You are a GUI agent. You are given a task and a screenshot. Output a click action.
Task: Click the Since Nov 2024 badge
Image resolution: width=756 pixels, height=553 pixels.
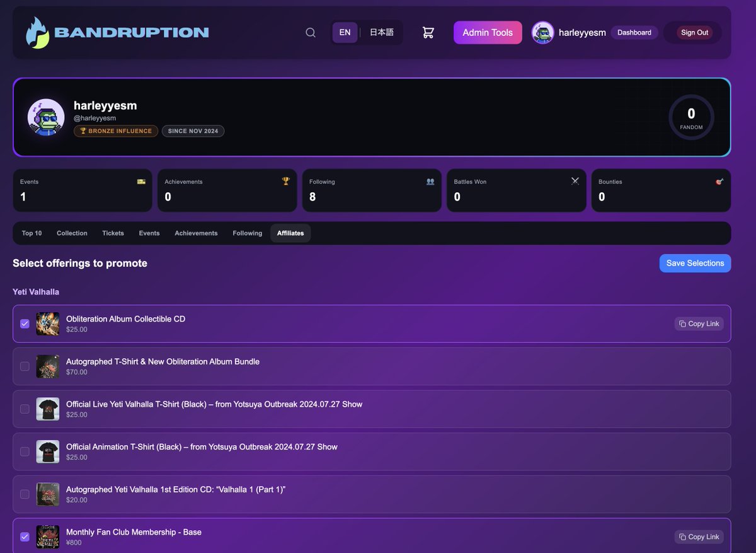click(193, 131)
